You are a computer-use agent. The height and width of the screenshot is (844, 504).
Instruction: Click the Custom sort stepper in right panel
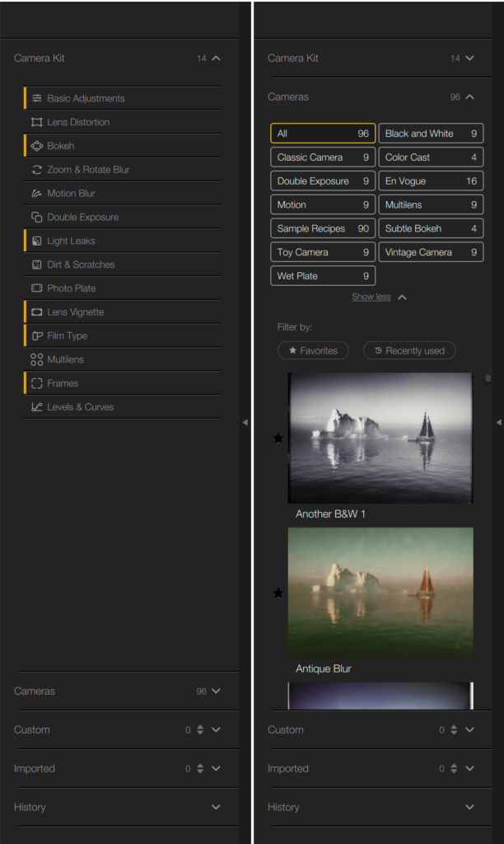(x=454, y=729)
